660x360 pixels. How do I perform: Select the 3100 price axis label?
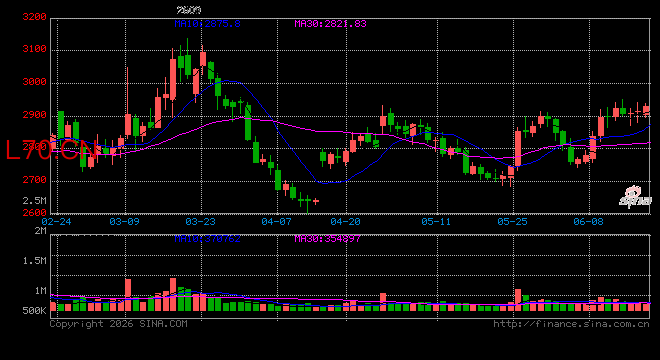click(35, 49)
